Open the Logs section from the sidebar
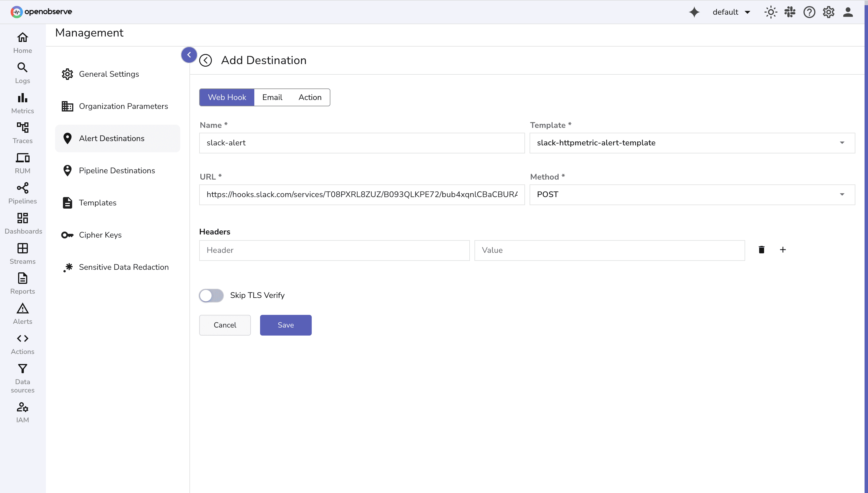The width and height of the screenshot is (868, 493). 22,72
